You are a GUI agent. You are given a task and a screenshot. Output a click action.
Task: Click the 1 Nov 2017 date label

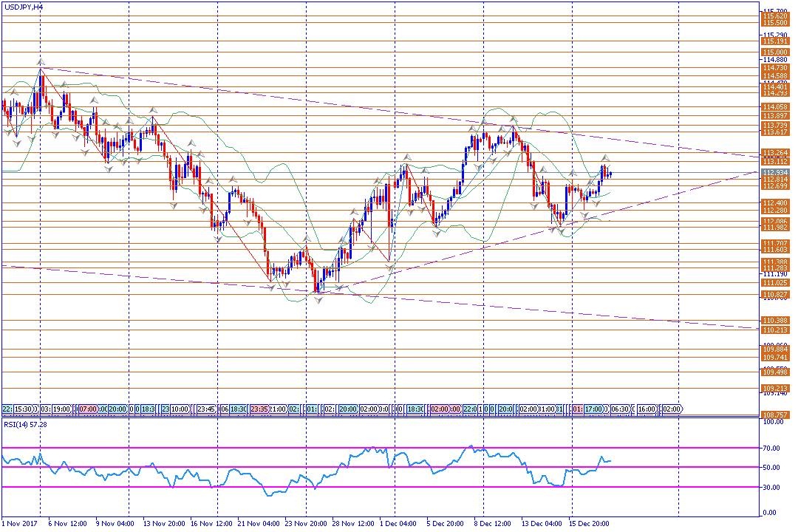20,523
